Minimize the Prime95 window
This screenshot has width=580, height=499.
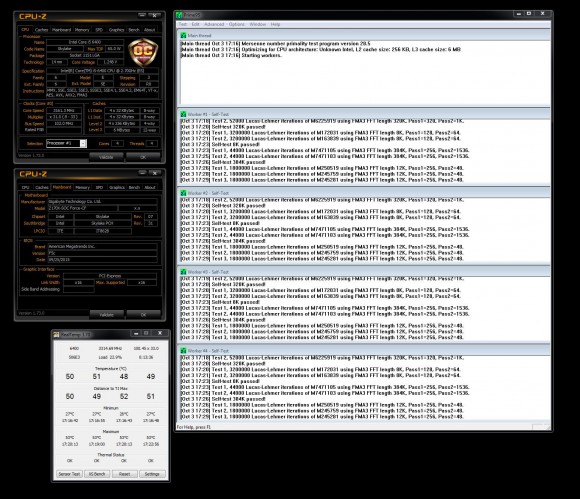[519, 14]
